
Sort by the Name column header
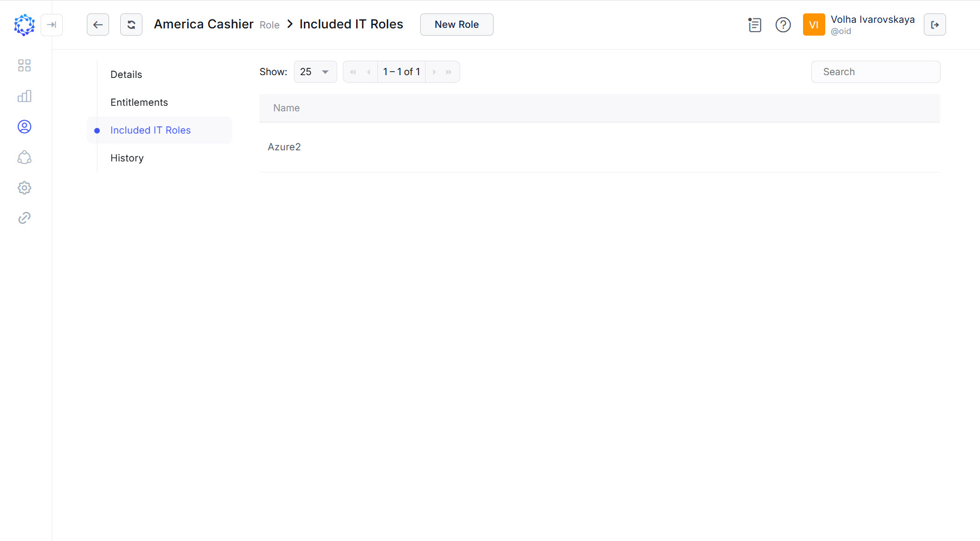coord(287,108)
